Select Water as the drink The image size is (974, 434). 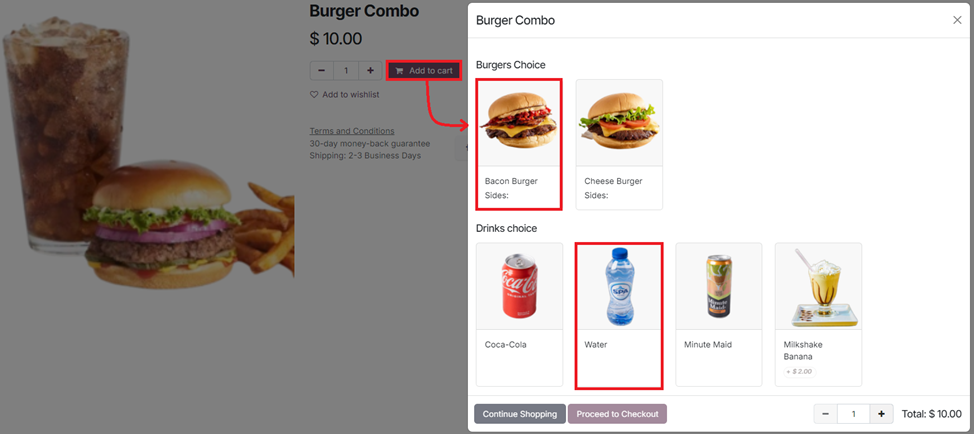pyautogui.click(x=619, y=316)
